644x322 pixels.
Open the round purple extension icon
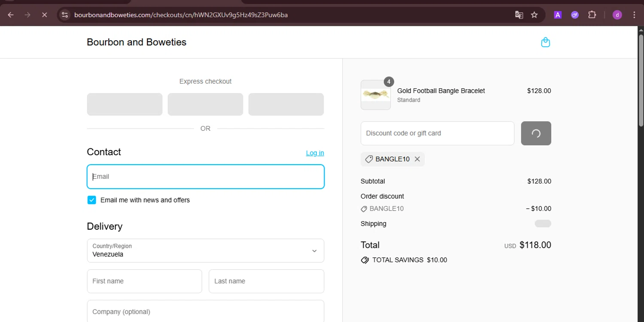tap(575, 15)
